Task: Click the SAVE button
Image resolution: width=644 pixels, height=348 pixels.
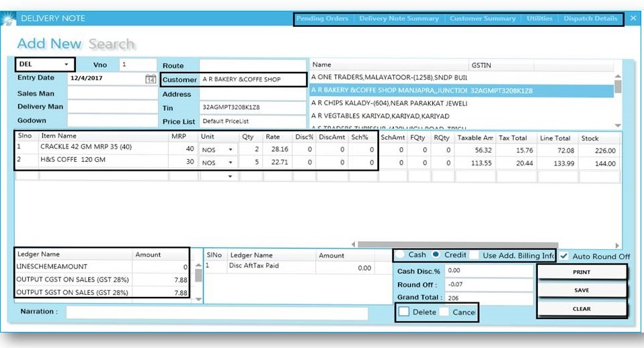Action: [581, 290]
